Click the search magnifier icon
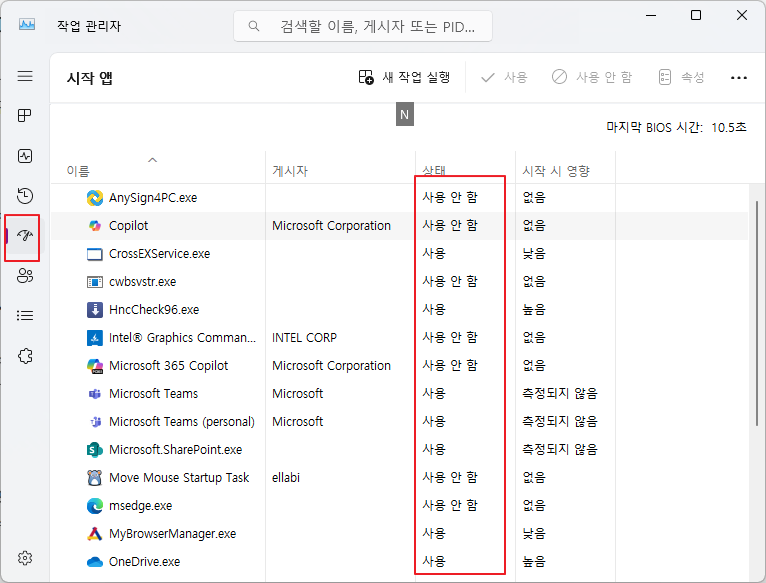The height and width of the screenshot is (583, 766). pyautogui.click(x=254, y=26)
